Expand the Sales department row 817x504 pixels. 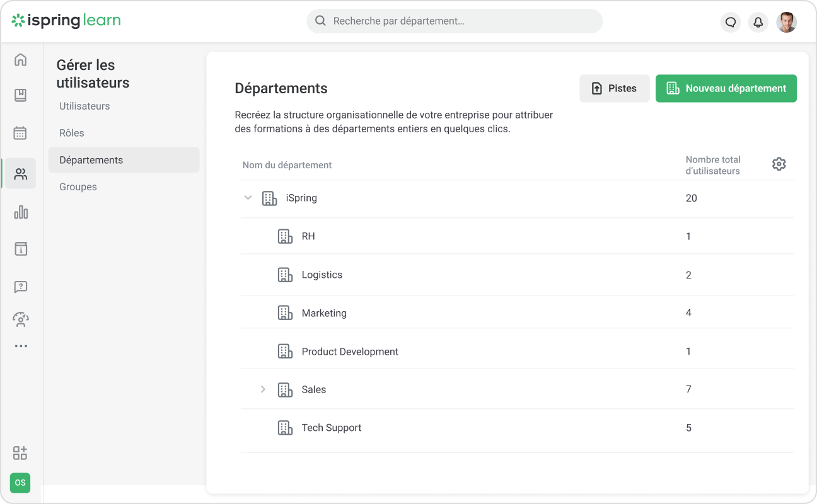click(x=264, y=389)
